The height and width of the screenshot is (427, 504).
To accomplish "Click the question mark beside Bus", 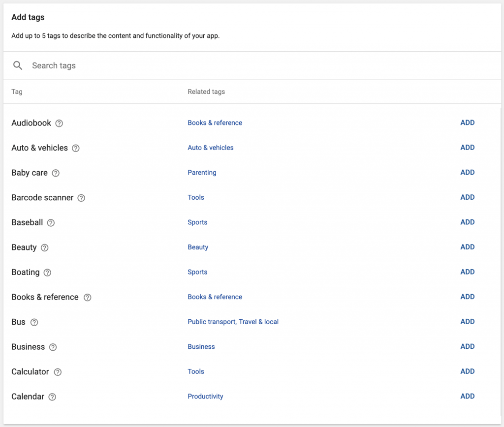I will click(34, 322).
